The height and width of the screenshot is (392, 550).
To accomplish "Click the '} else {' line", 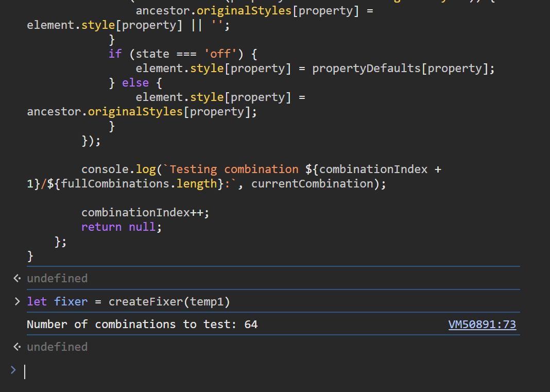I will click(x=135, y=83).
